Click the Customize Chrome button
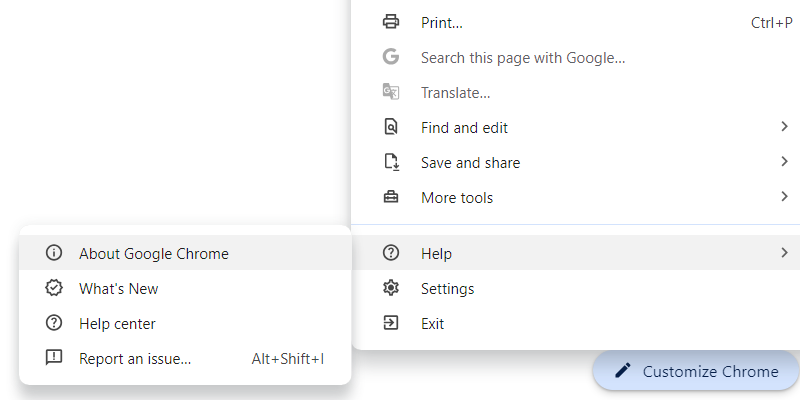The width and height of the screenshot is (800, 400). click(x=696, y=371)
